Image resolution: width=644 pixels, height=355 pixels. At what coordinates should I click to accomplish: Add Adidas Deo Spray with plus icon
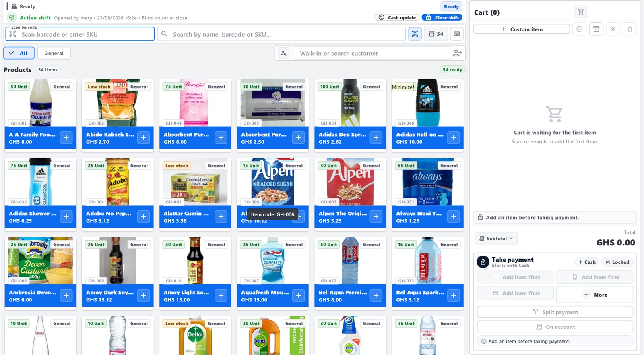pyautogui.click(x=376, y=138)
